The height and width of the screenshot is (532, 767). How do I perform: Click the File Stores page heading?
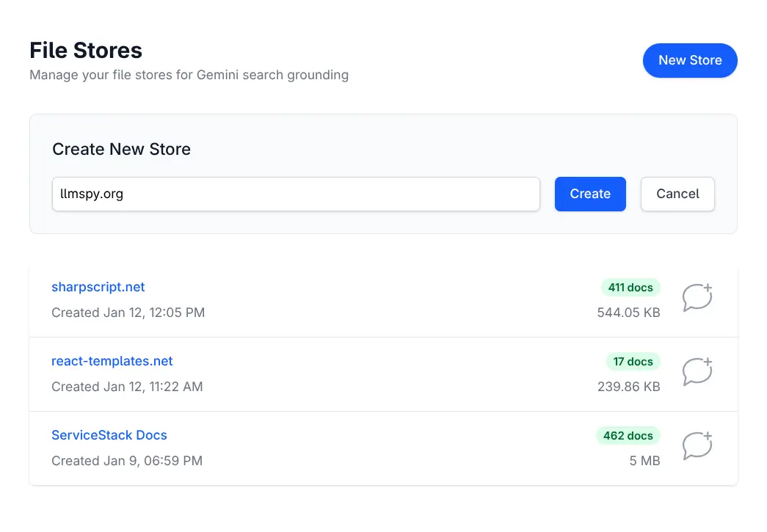coord(86,51)
